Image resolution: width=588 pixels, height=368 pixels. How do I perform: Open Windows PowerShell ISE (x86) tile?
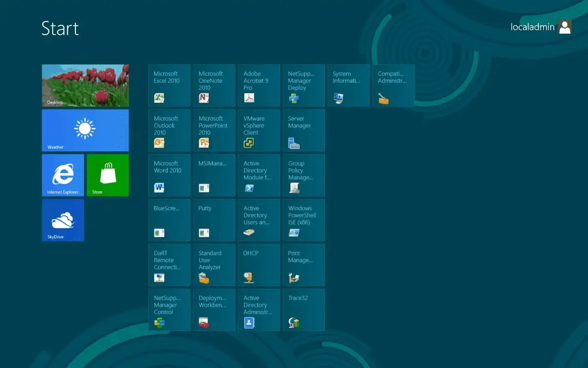[x=304, y=220]
